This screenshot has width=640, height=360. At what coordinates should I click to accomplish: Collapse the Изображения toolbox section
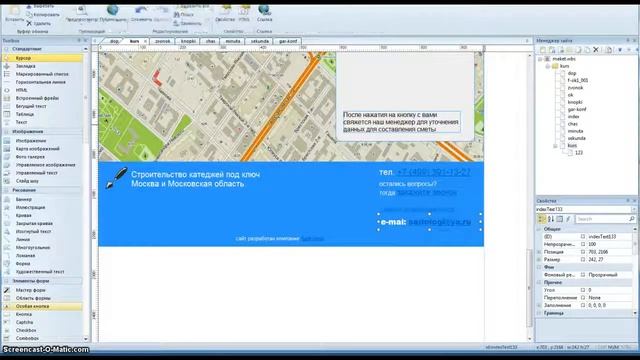pyautogui.click(x=6, y=131)
